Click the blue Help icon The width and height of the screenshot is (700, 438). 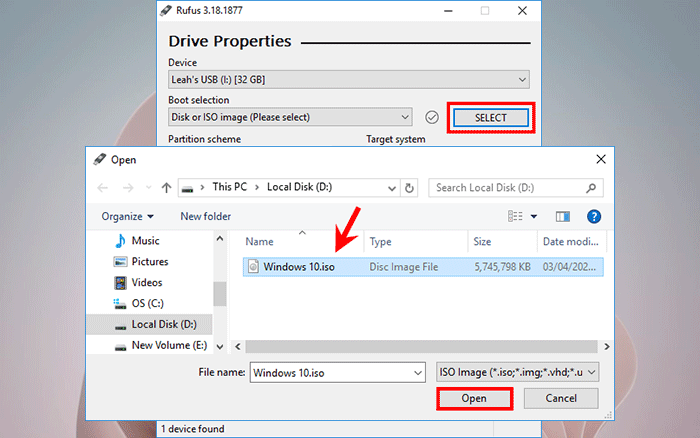click(593, 217)
